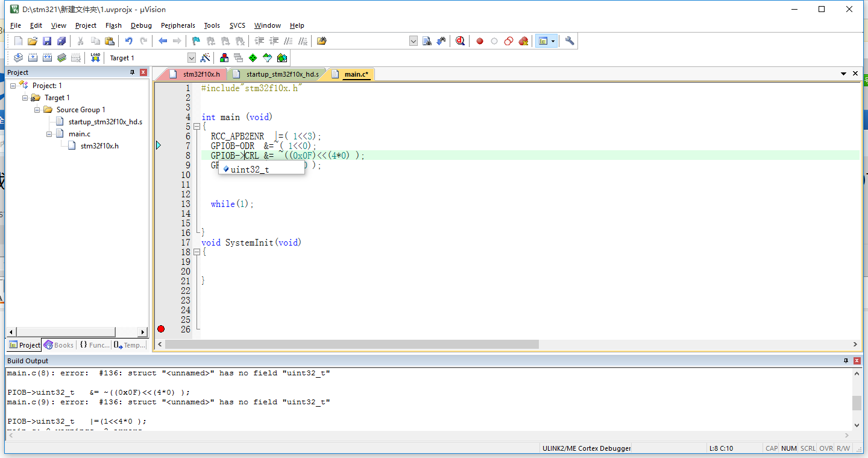Open Configuration wrench icon
Viewport: 868px width, 458px height.
570,41
